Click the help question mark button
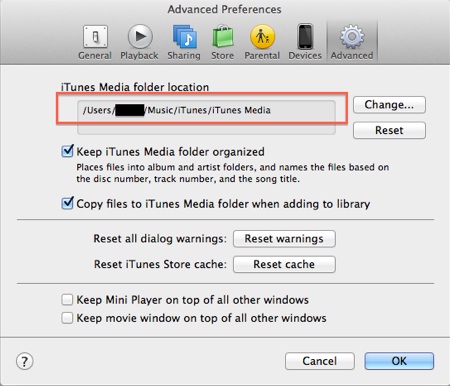Screen dimensions: 450x386 tap(25, 361)
